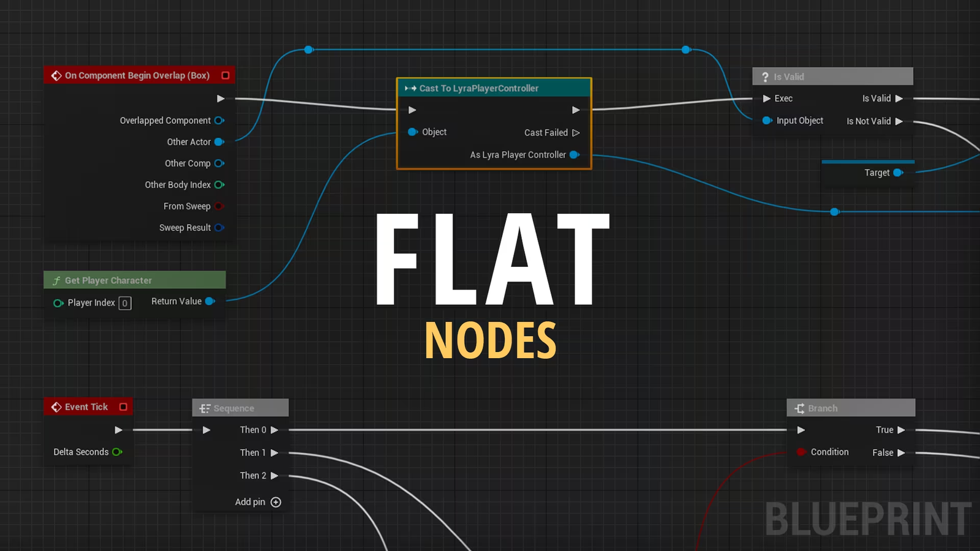Click the Then 2 output pin on Sequence
The image size is (980, 551).
275,475
